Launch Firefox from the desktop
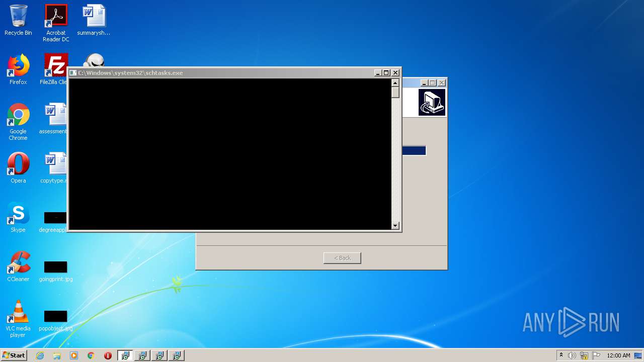The image size is (644, 362). 18,69
